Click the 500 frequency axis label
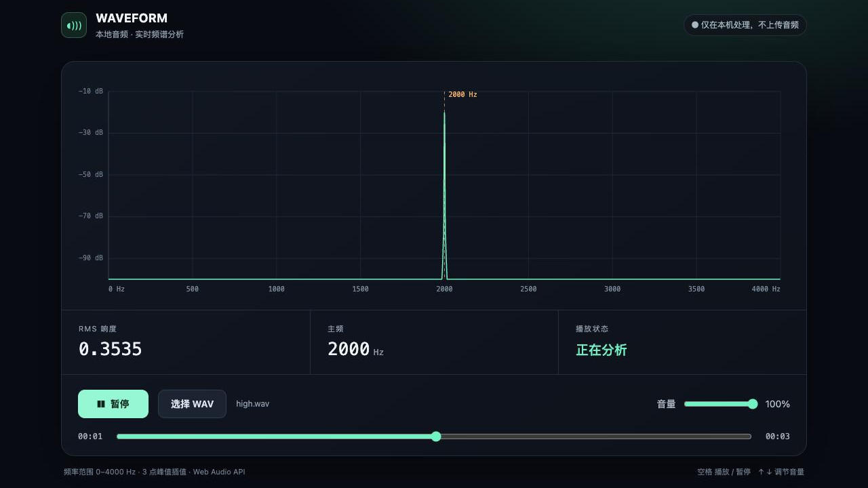The image size is (868, 488). pos(193,289)
